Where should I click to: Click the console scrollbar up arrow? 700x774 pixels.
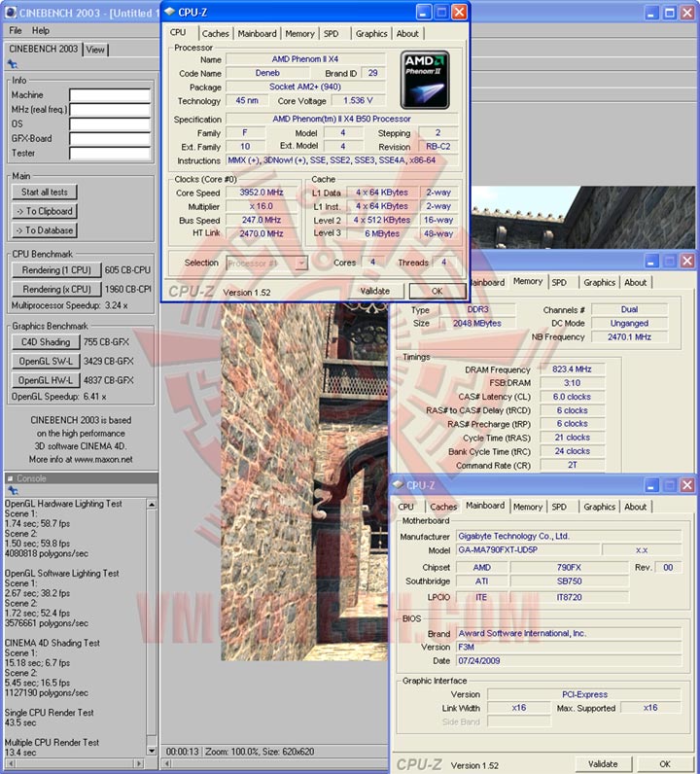(x=152, y=504)
